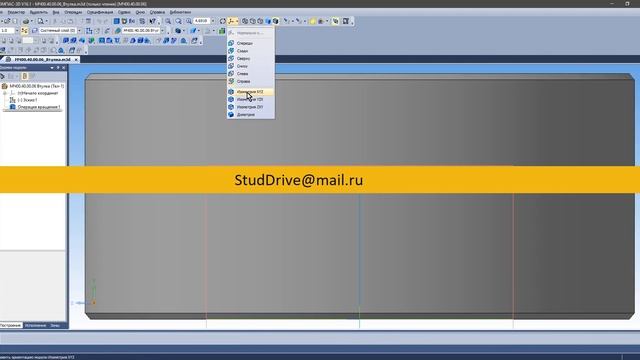Collapse the orientation dropdown arrow
Image resolution: width=640 pixels, height=360 pixels.
(237, 21)
